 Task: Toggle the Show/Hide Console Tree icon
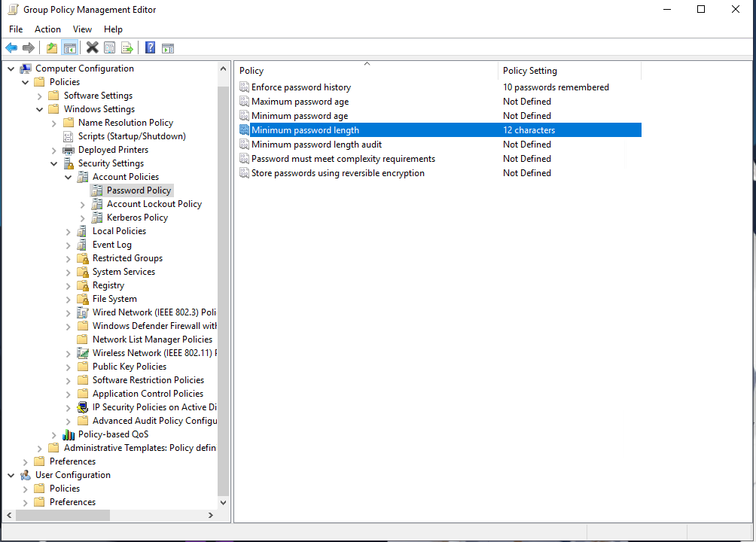coord(69,47)
